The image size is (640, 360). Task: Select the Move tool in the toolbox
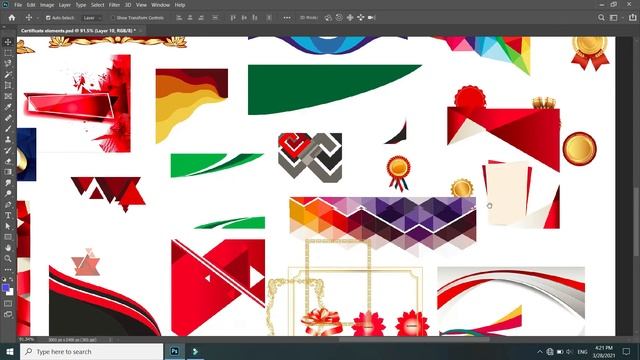[x=8, y=42]
